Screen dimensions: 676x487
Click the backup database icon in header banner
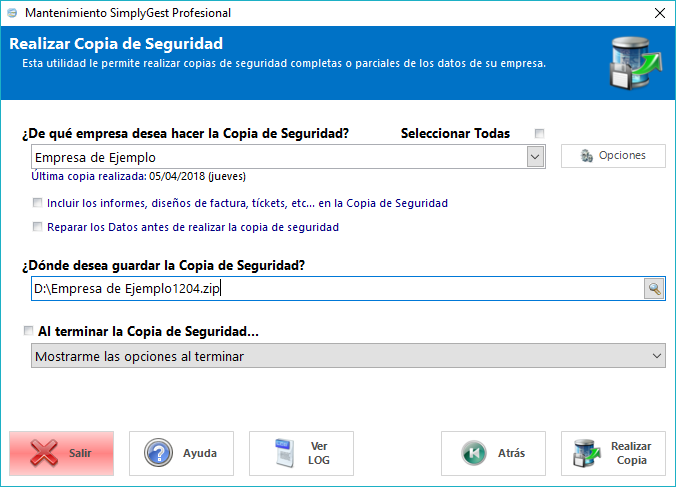tap(635, 63)
